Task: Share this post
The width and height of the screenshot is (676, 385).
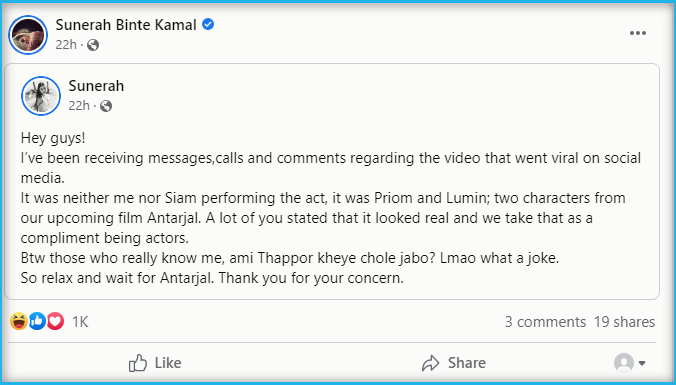Action: pyautogui.click(x=454, y=363)
